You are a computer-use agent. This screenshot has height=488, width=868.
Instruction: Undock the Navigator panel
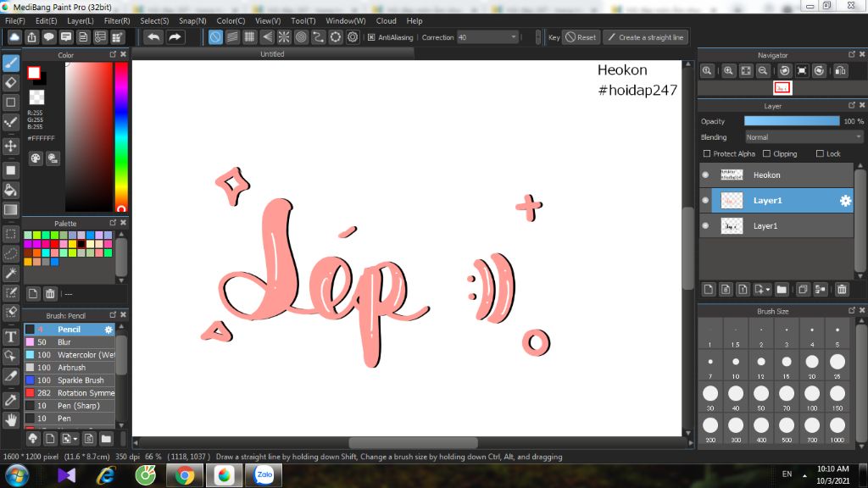[852, 54]
